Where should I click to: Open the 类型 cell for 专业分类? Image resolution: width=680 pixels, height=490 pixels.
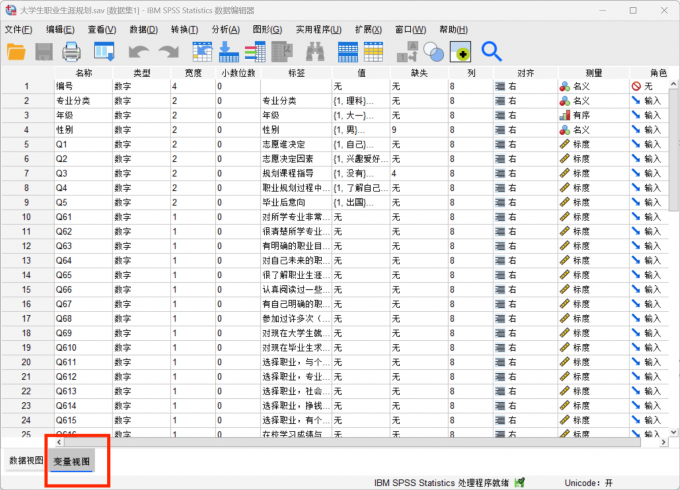142,101
